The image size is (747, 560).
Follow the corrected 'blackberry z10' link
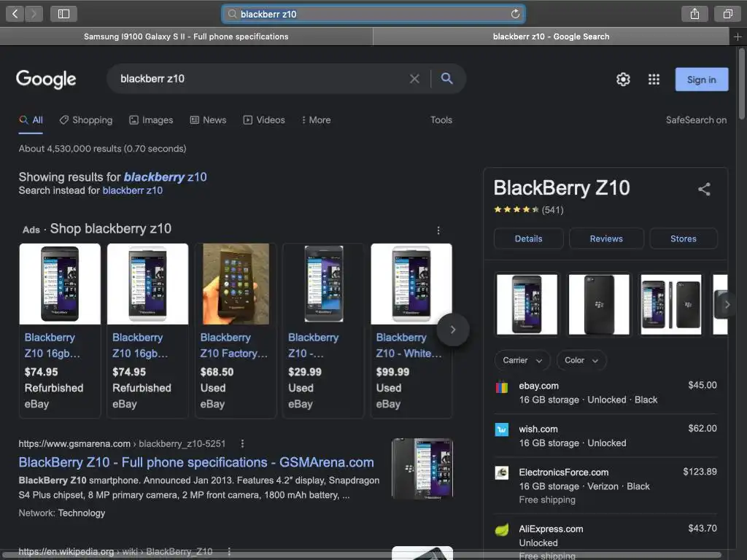point(166,177)
